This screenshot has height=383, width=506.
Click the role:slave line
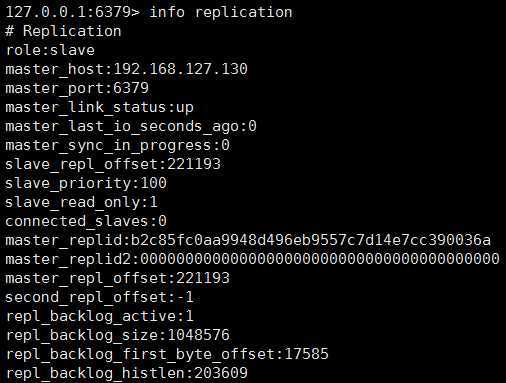[50, 50]
